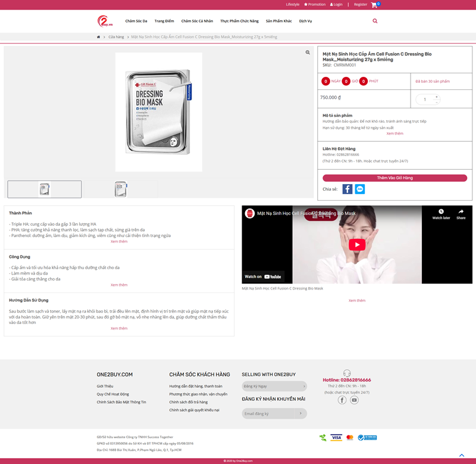
Task: Open footer YouTube channel icon
Action: point(354,400)
